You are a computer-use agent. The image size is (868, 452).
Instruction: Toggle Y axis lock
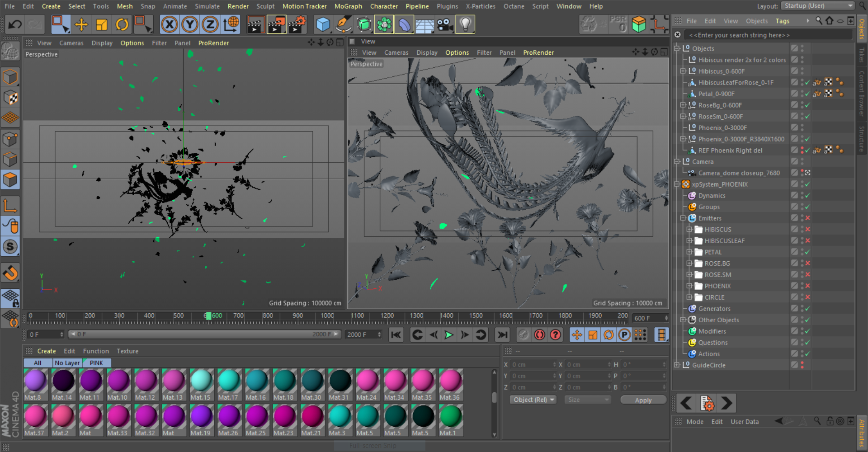(190, 24)
